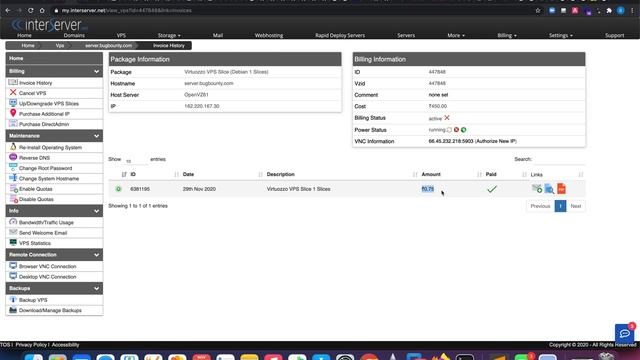The image size is (640, 360).
Task: Expand row toggle for invoice 6381195
Action: click(118, 189)
